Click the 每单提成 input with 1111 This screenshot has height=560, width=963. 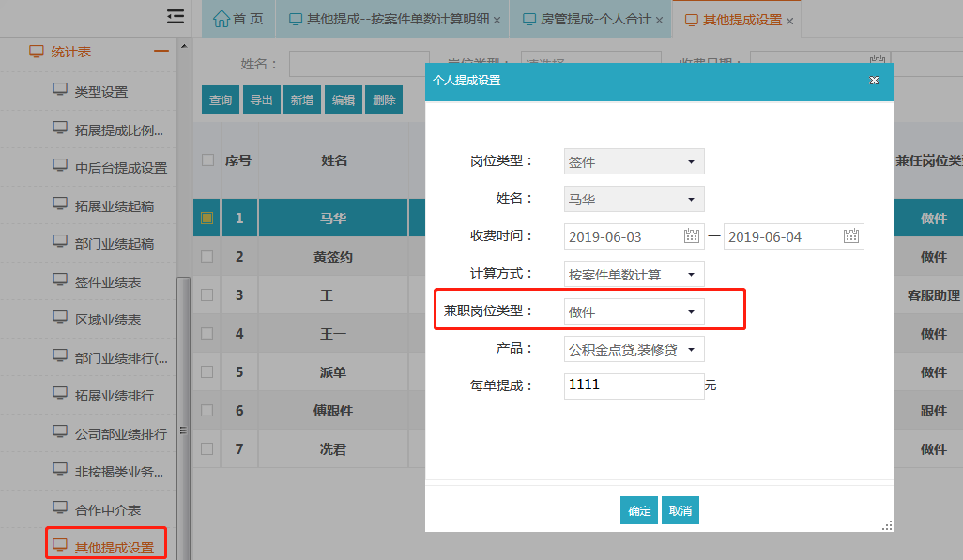(x=634, y=386)
